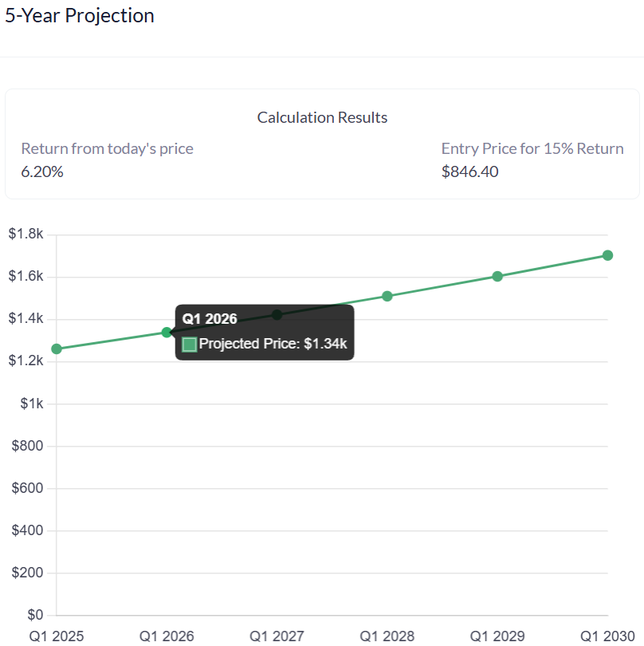Screen dimensions: 644x646
Task: Click the $1k y-axis label
Action: point(32,404)
